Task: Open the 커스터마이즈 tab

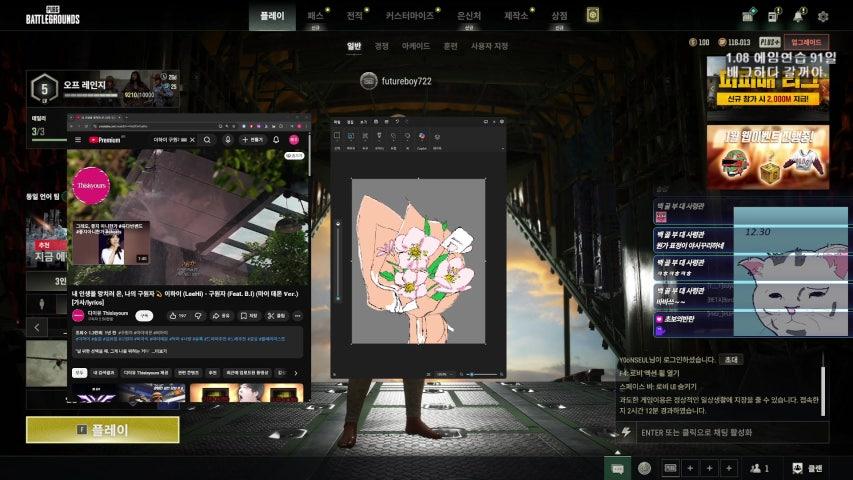Action: coord(410,16)
